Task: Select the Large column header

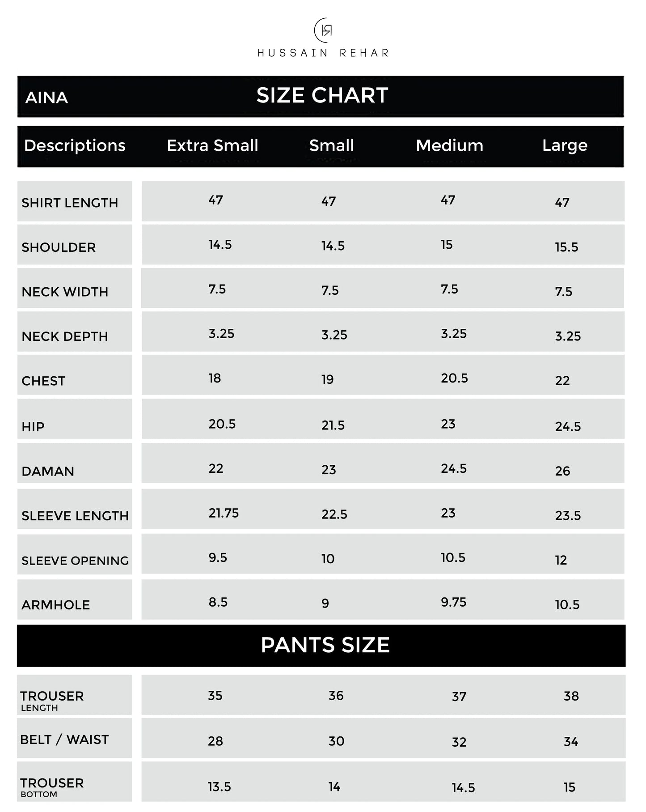Action: [x=565, y=145]
